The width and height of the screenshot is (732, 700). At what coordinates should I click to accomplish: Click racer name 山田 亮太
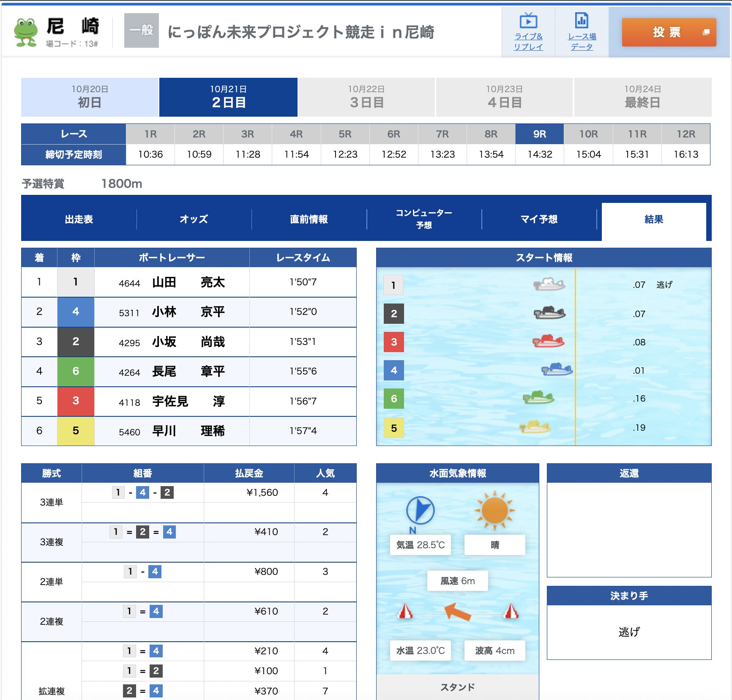pos(188,282)
